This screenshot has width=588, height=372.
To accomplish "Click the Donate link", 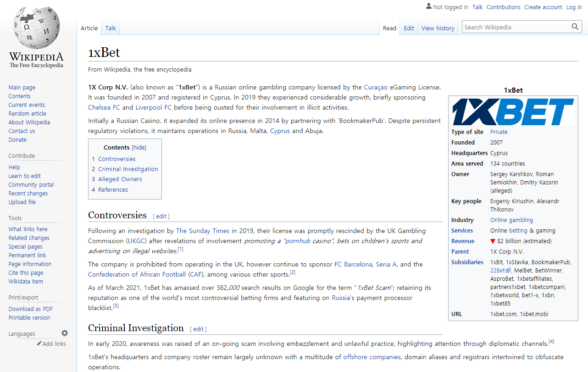I will click(x=17, y=140).
